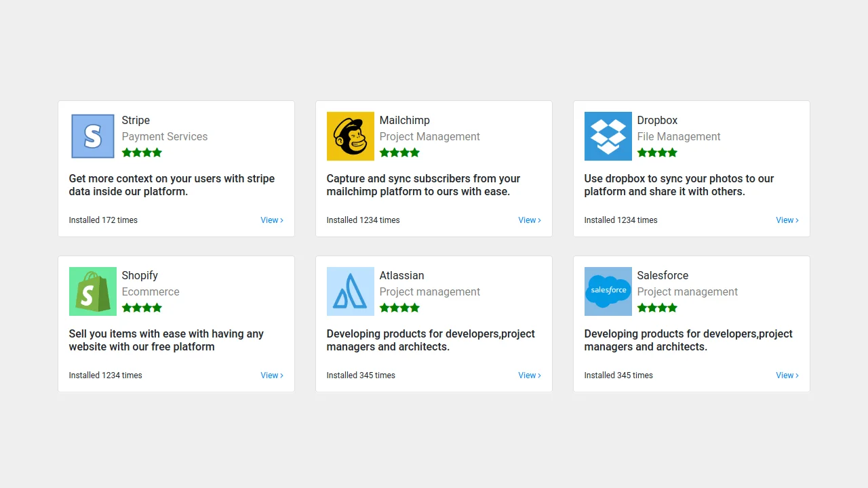Click the Stripe logo icon

click(x=92, y=136)
